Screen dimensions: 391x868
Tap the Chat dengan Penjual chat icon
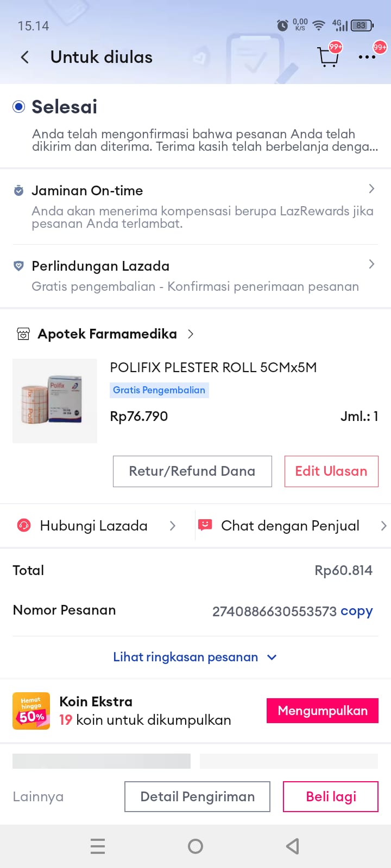pyautogui.click(x=205, y=525)
